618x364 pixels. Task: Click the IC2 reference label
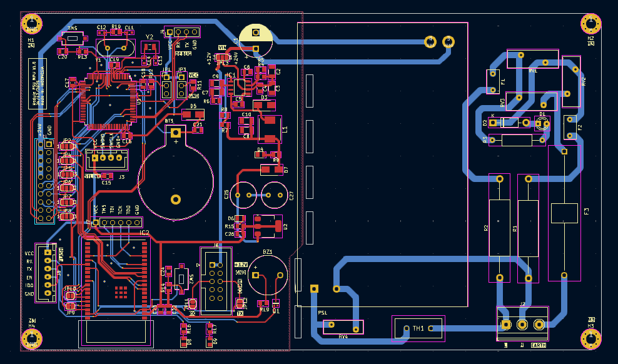144,233
